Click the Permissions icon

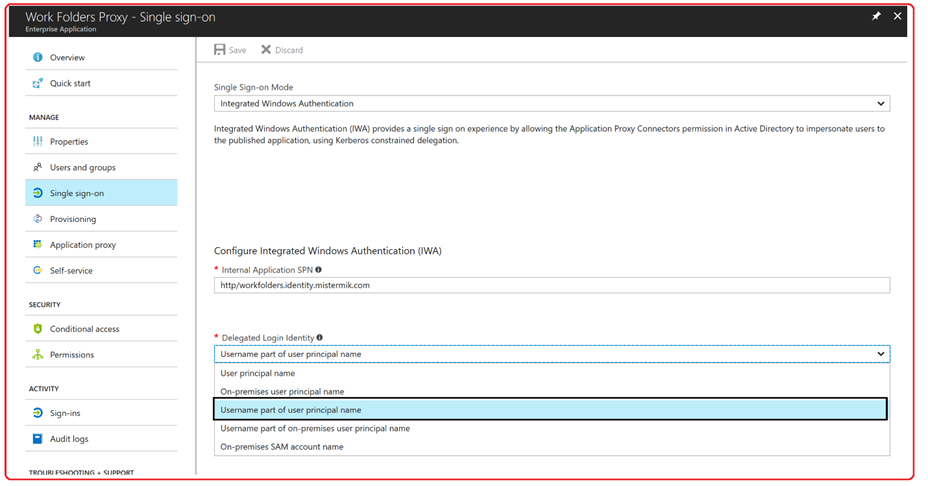[x=38, y=355]
